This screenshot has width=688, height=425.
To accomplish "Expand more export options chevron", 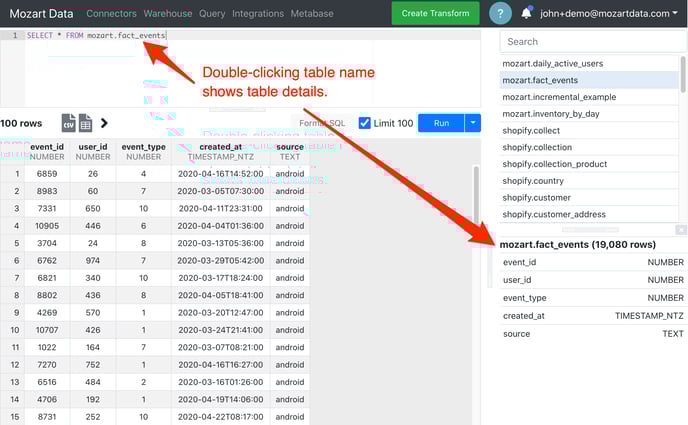I will [x=104, y=123].
